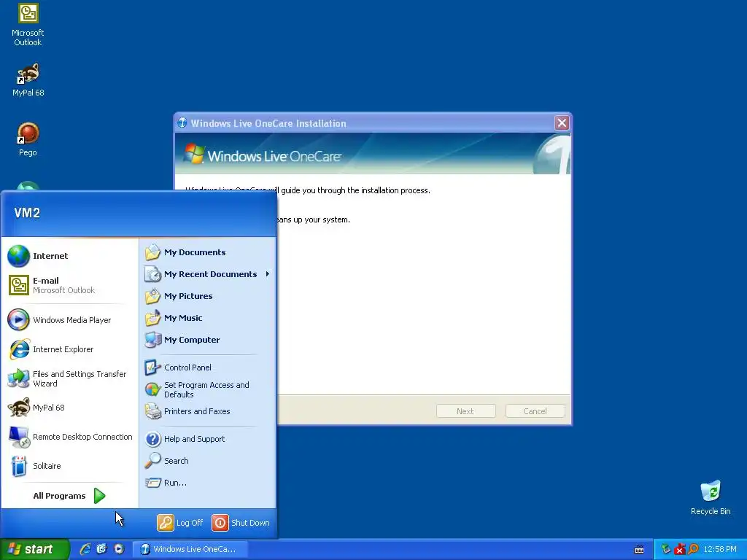Open My Music folder
The image size is (747, 560).
208,318
